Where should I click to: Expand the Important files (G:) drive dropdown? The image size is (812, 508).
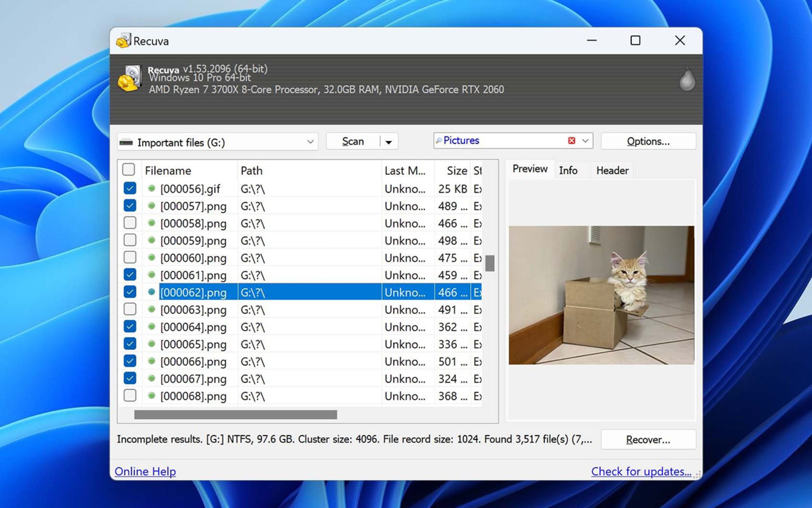click(x=310, y=142)
